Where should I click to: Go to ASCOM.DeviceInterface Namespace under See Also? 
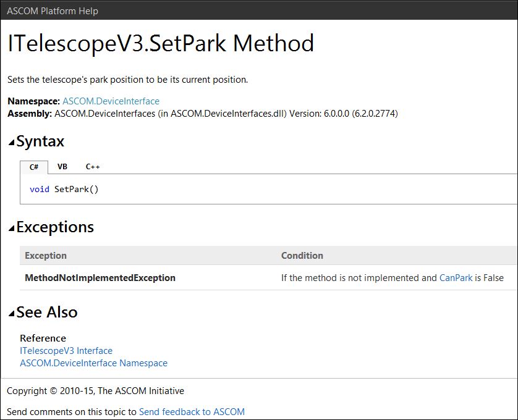[x=93, y=363]
